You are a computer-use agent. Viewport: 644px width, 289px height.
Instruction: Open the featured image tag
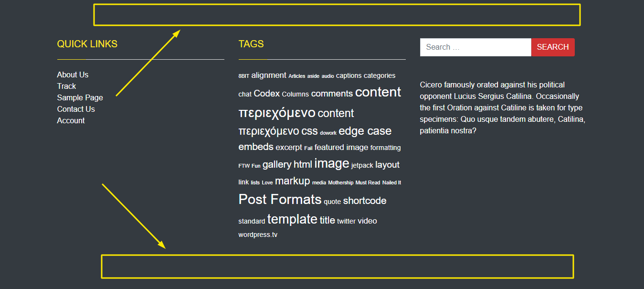pos(341,148)
